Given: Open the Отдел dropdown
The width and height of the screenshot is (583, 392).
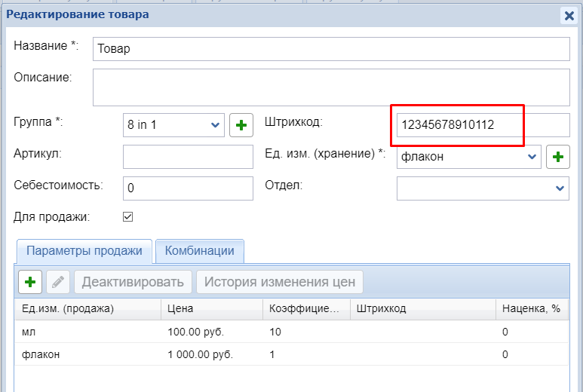Looking at the screenshot, I should click(560, 188).
